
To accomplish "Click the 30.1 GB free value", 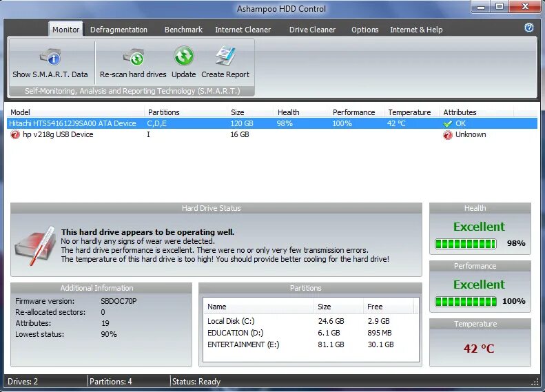I will 380,344.
